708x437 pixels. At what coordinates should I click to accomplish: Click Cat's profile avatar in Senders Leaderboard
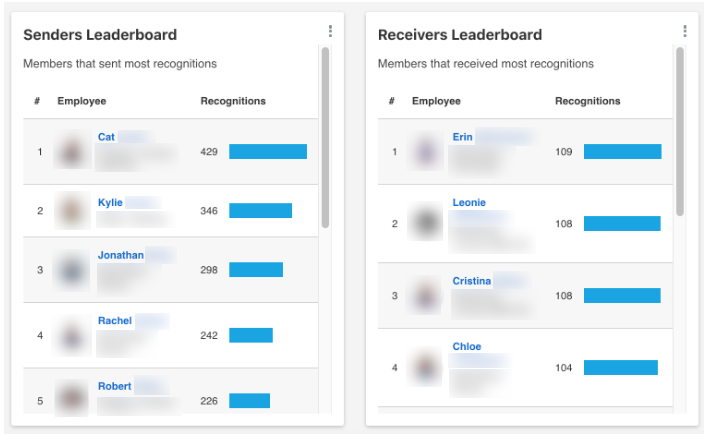pyautogui.click(x=71, y=152)
